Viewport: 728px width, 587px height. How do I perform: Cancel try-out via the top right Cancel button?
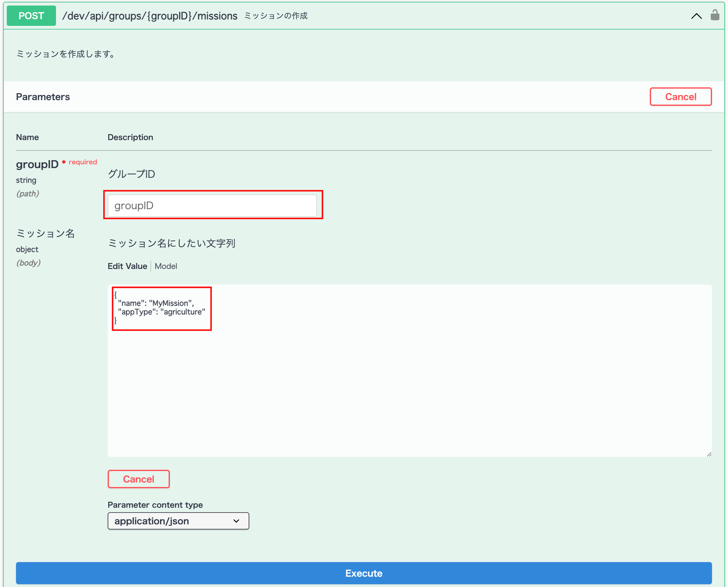[680, 97]
